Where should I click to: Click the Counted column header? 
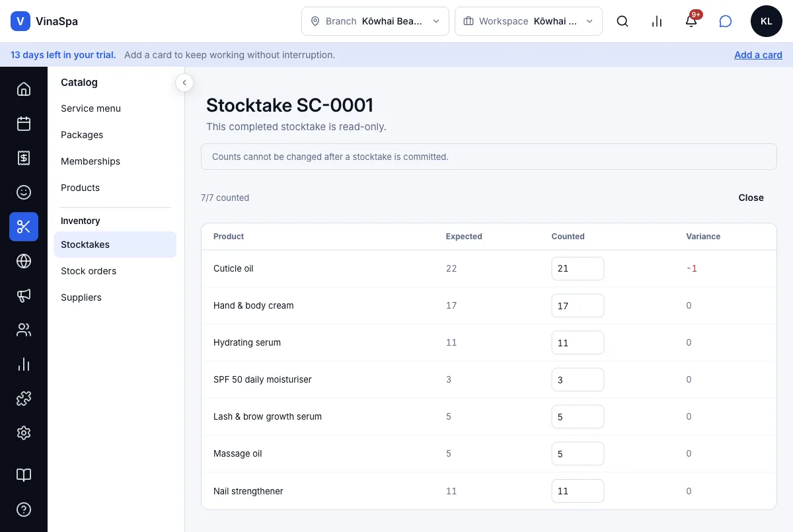tap(568, 237)
